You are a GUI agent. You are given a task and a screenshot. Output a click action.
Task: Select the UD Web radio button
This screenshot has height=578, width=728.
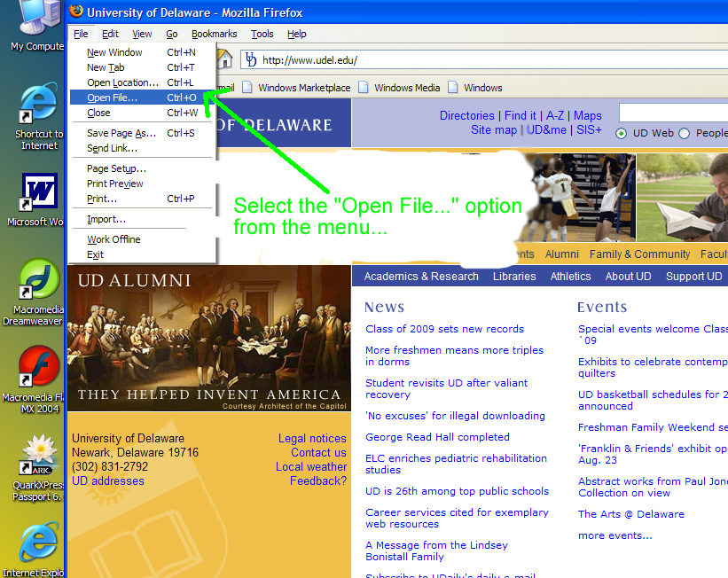621,134
